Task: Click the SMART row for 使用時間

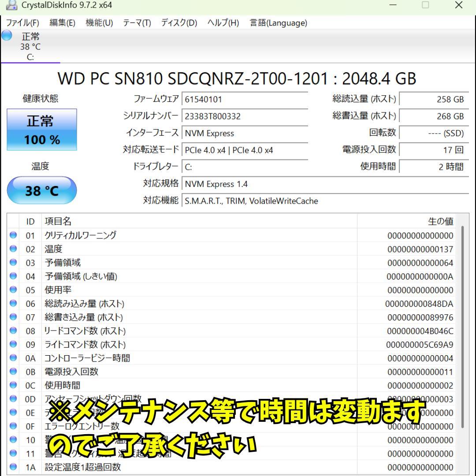Action: (176, 385)
